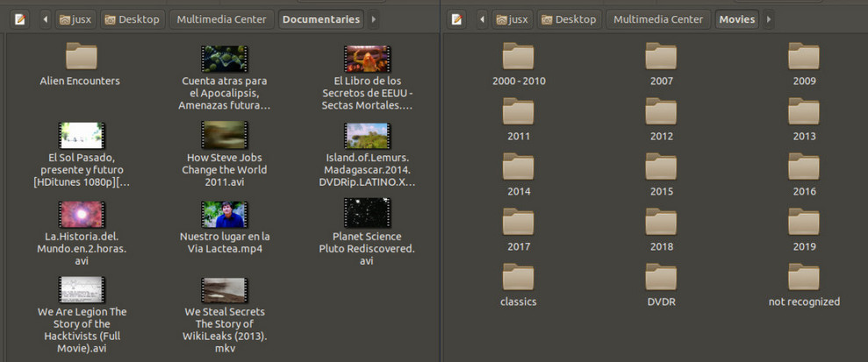Show later path in Documentaries pane
The width and height of the screenshot is (868, 362).
click(x=373, y=20)
